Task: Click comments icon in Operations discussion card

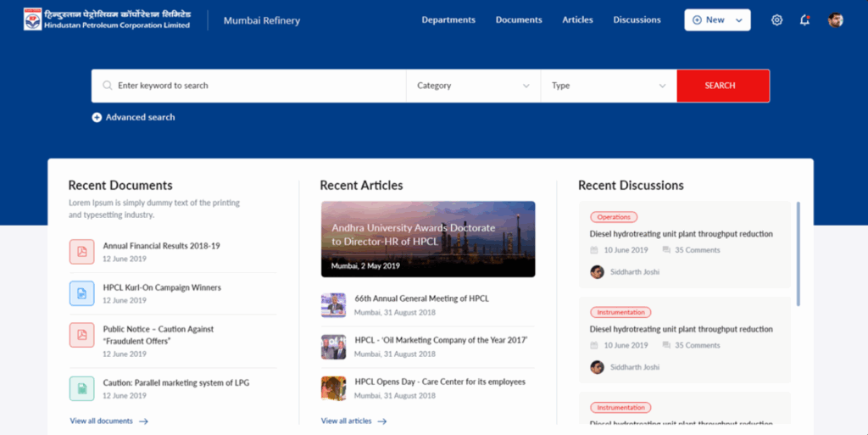Action: click(x=666, y=250)
